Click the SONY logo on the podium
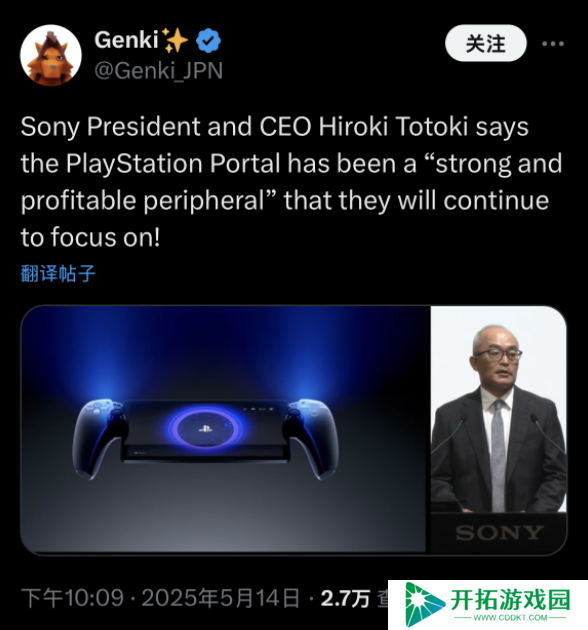Screen dimensions: 588x630 coord(499,533)
